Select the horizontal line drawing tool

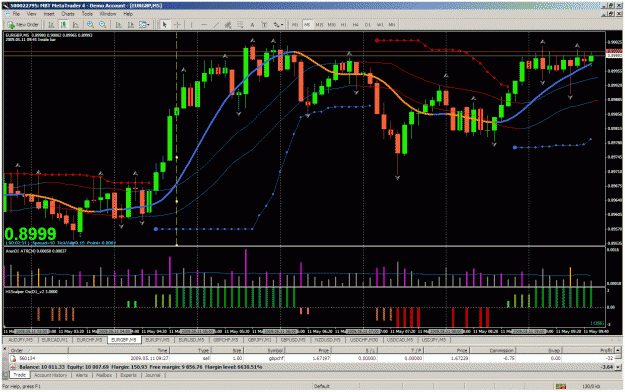204,25
